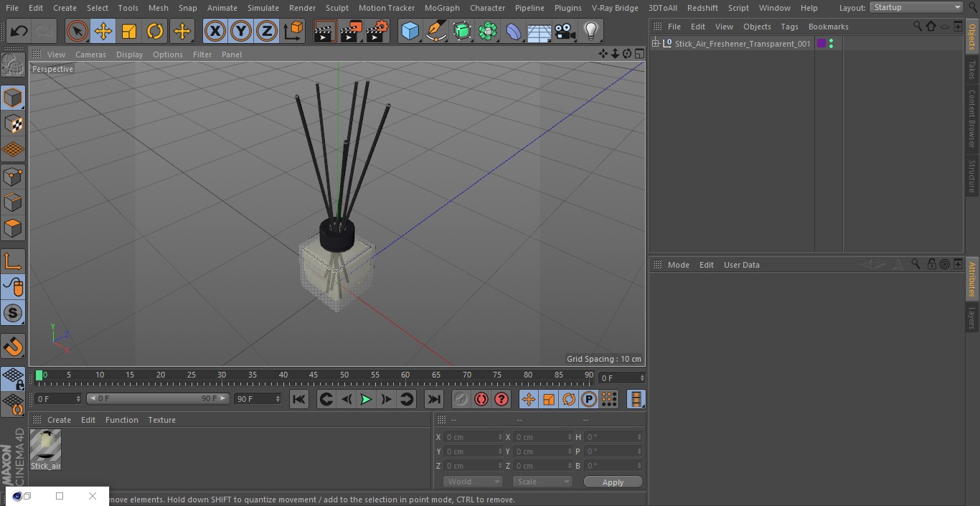980x506 pixels.
Task: Expand Stick_Air_Freshener_Transparent_001 object tree
Action: (655, 44)
